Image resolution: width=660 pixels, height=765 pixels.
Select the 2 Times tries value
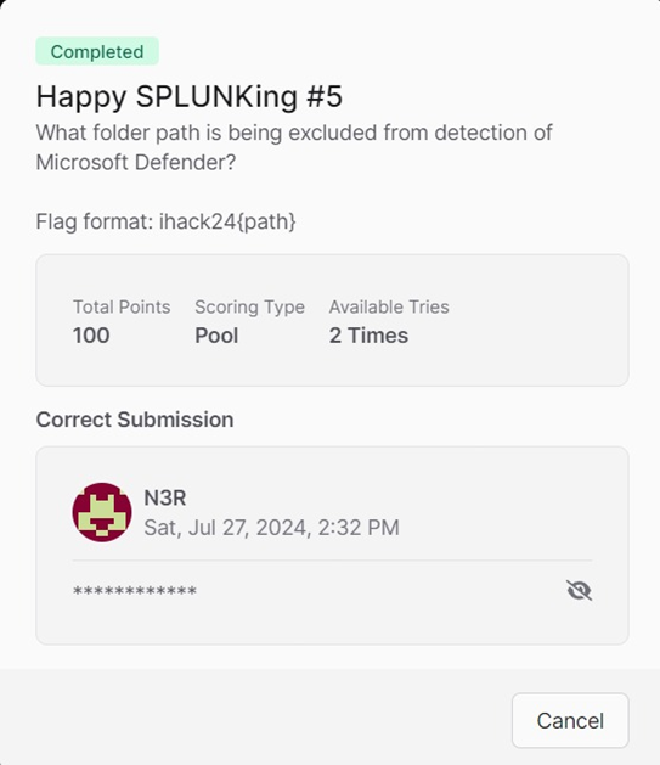tap(368, 336)
